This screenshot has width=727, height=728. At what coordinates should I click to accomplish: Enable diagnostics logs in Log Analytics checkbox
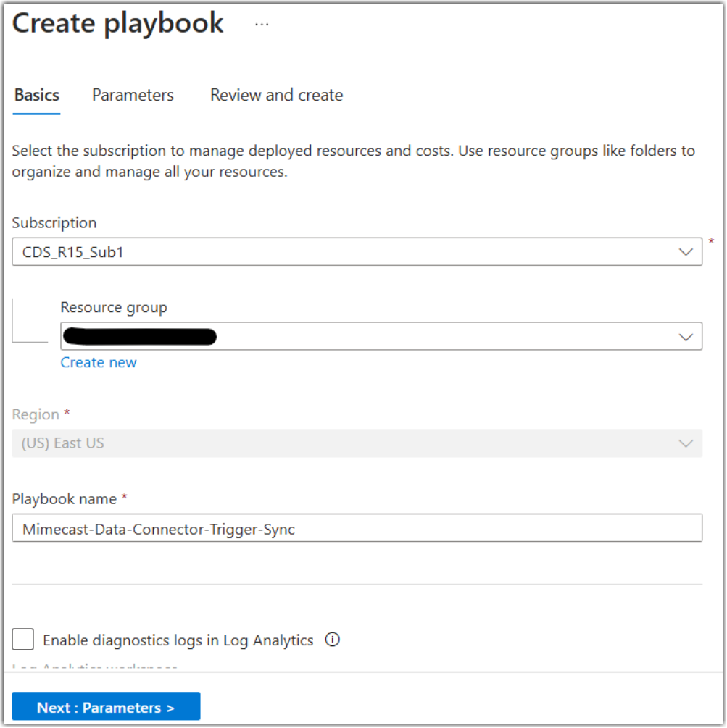23,640
